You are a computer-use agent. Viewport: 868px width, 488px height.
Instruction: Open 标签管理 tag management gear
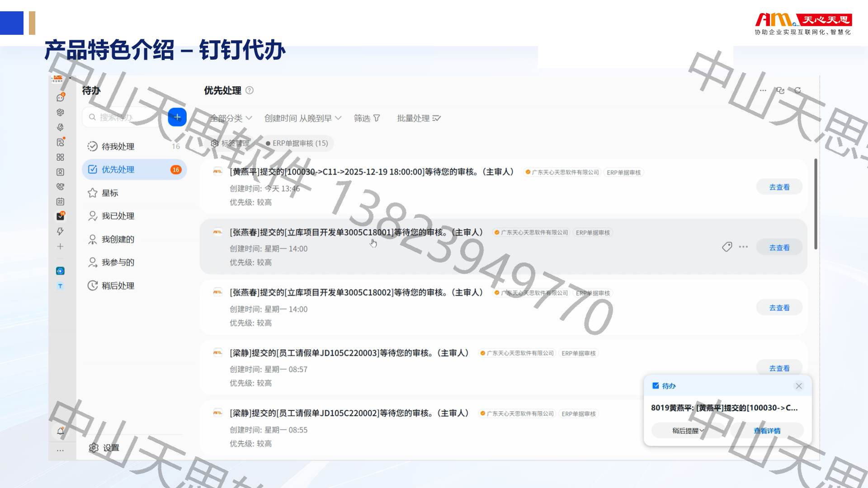pyautogui.click(x=230, y=143)
